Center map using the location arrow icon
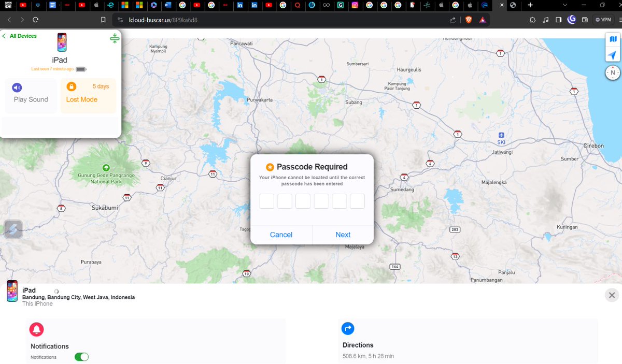The height and width of the screenshot is (364, 622). (x=613, y=54)
